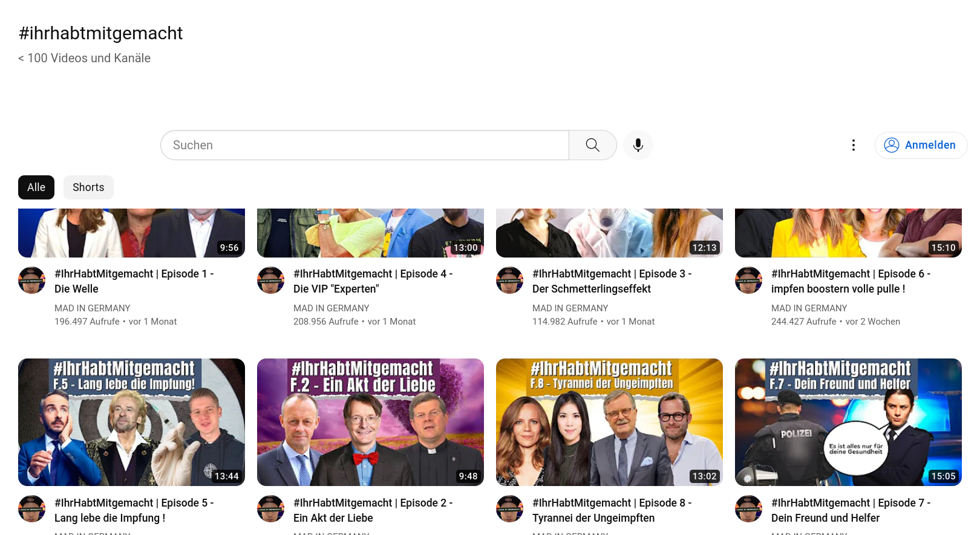
Task: Click '244.427 Aufrufe • vor 2 Wochen' text
Action: [x=835, y=322]
